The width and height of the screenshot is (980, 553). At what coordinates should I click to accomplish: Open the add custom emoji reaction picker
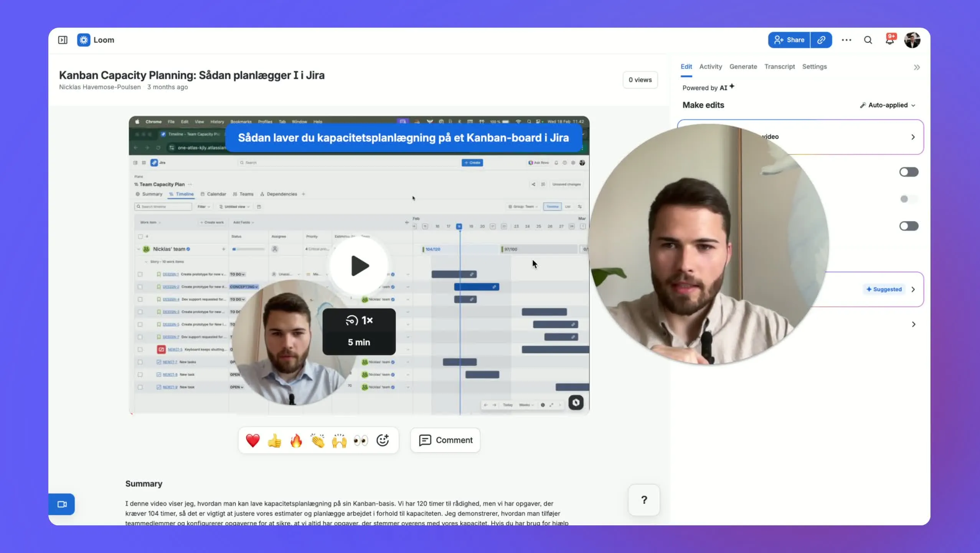point(383,440)
